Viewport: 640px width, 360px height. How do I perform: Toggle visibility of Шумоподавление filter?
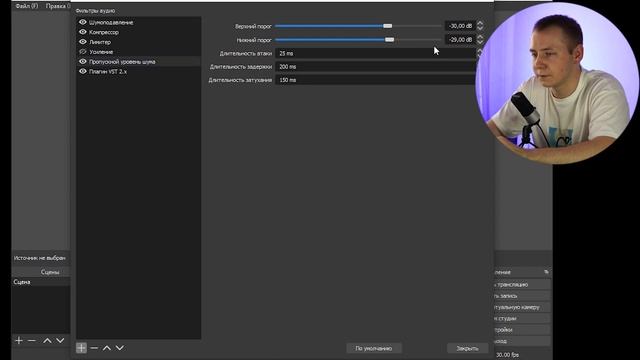pyautogui.click(x=82, y=22)
